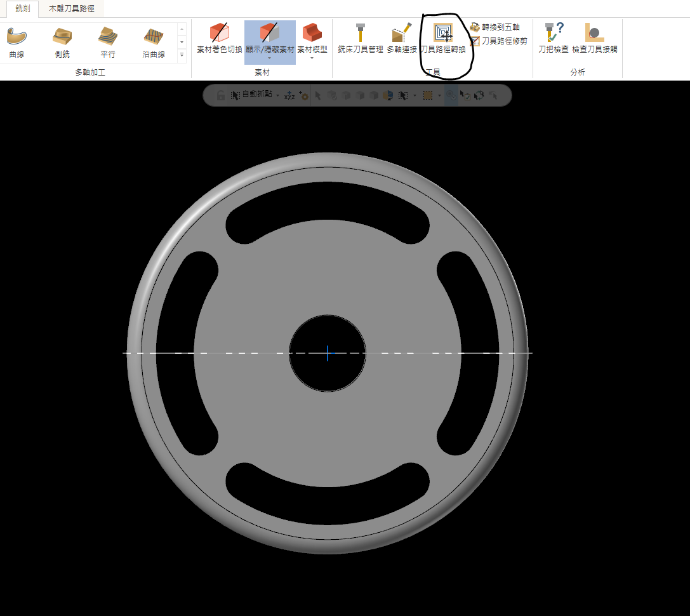Click the solid edge selection icon
The image size is (690, 616).
347,95
